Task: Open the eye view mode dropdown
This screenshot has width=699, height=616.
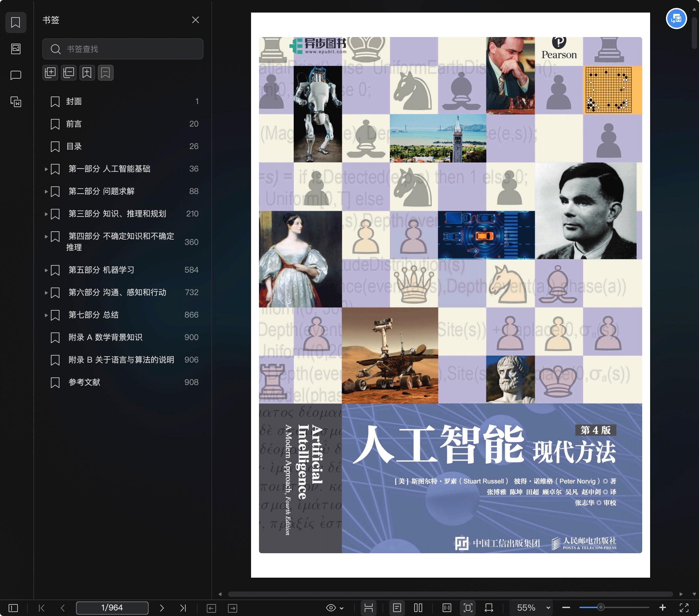Action: (x=335, y=608)
